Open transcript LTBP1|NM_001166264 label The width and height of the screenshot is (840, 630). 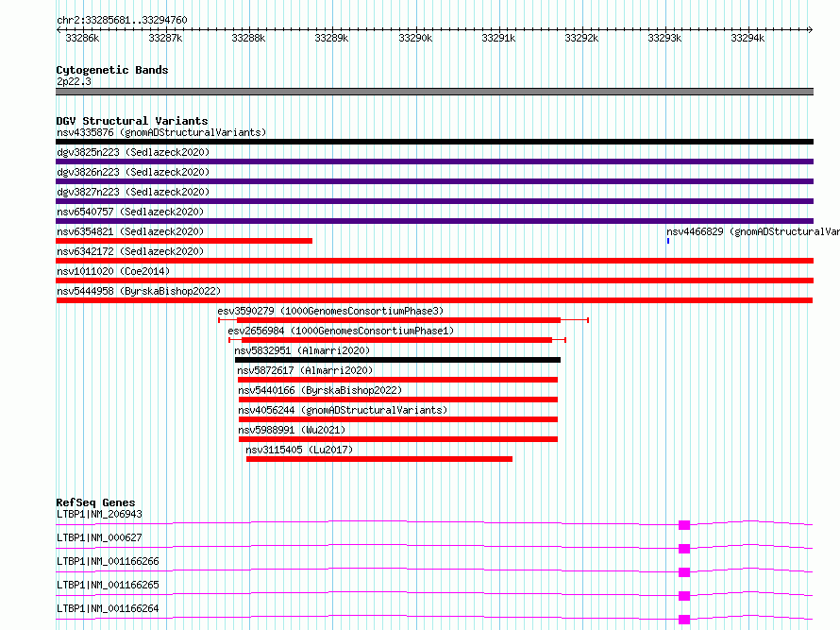(108, 608)
